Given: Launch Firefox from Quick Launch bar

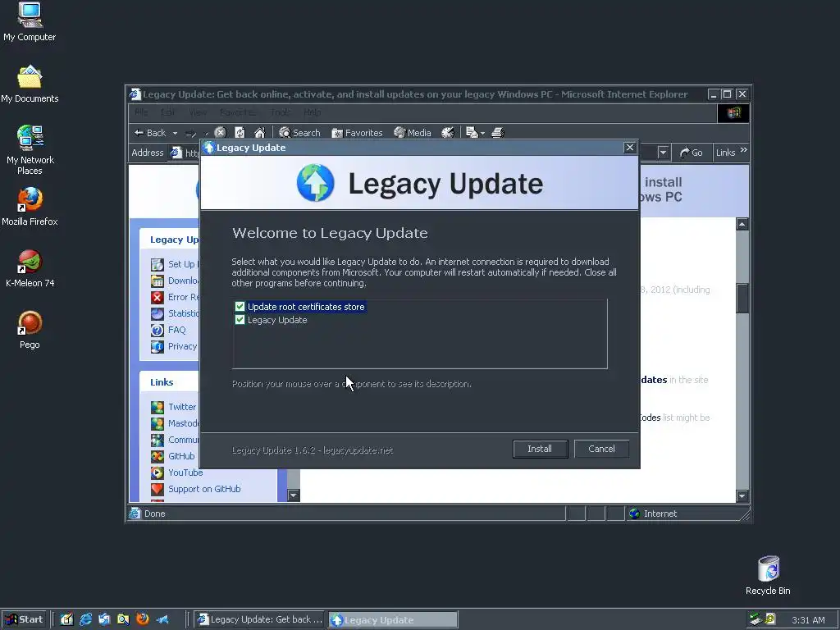Looking at the screenshot, I should 142,620.
